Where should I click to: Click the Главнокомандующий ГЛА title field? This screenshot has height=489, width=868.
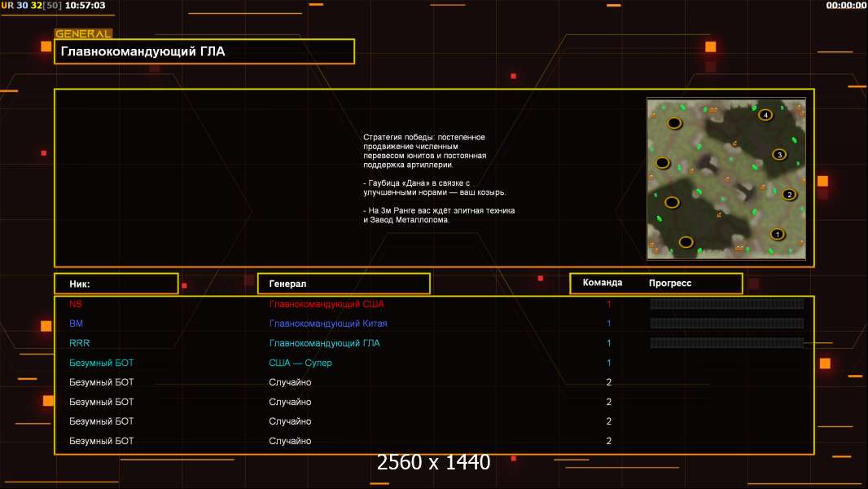pos(204,51)
